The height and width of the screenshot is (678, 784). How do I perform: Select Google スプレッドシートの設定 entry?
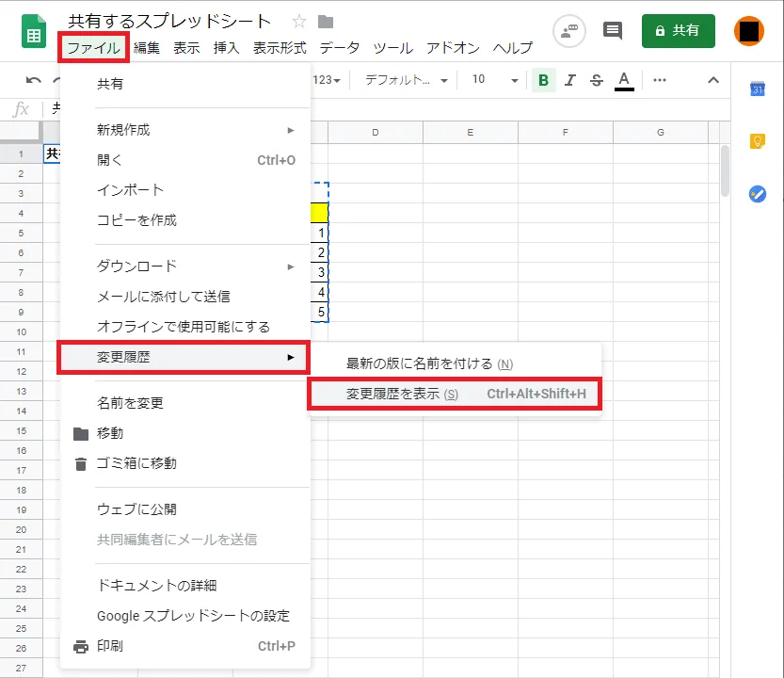[185, 616]
